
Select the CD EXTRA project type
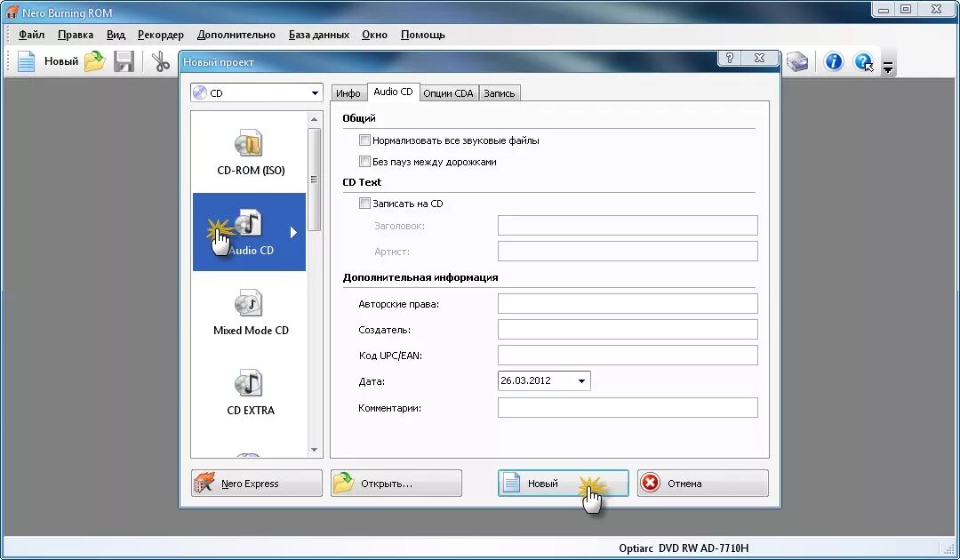251,393
